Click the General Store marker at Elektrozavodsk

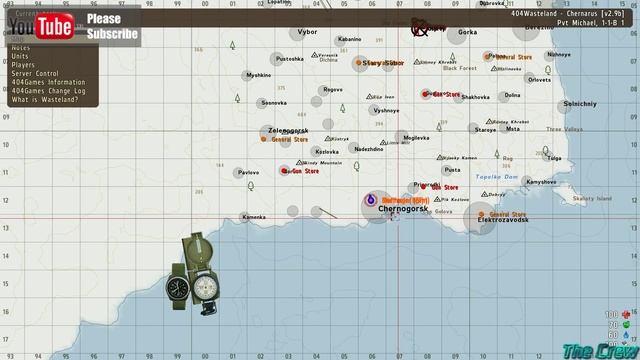coord(481,214)
